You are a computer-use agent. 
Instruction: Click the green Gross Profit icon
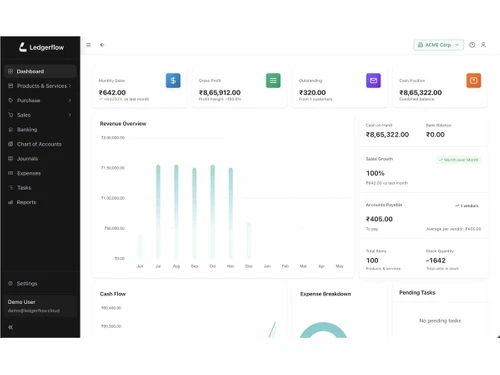coord(273,80)
